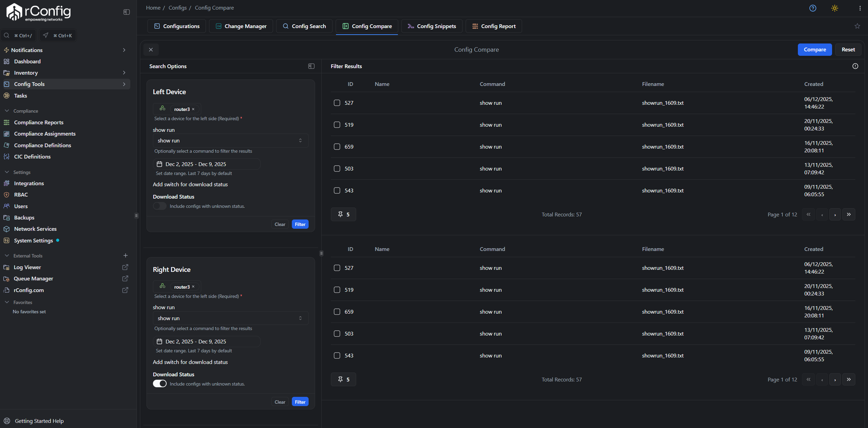Screen dimensions: 868x428
Task: Hide the Search Options panel icon
Action: pyautogui.click(x=311, y=66)
